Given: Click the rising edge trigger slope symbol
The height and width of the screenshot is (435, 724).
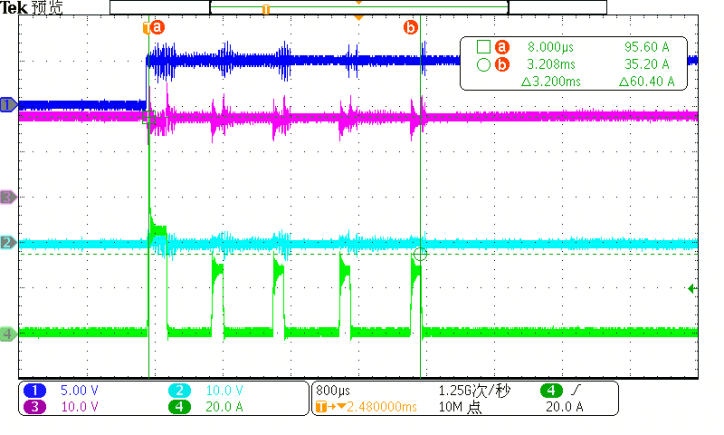Looking at the screenshot, I should tap(576, 391).
